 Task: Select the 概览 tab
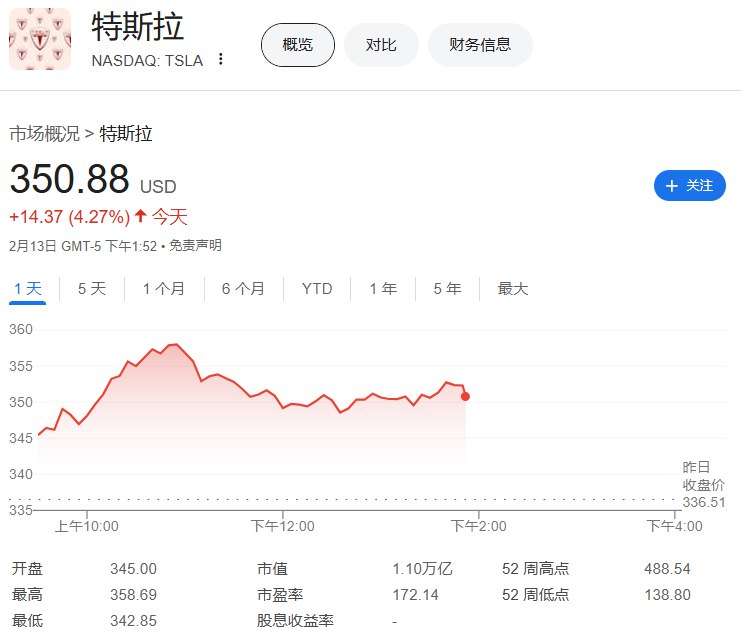pos(298,45)
